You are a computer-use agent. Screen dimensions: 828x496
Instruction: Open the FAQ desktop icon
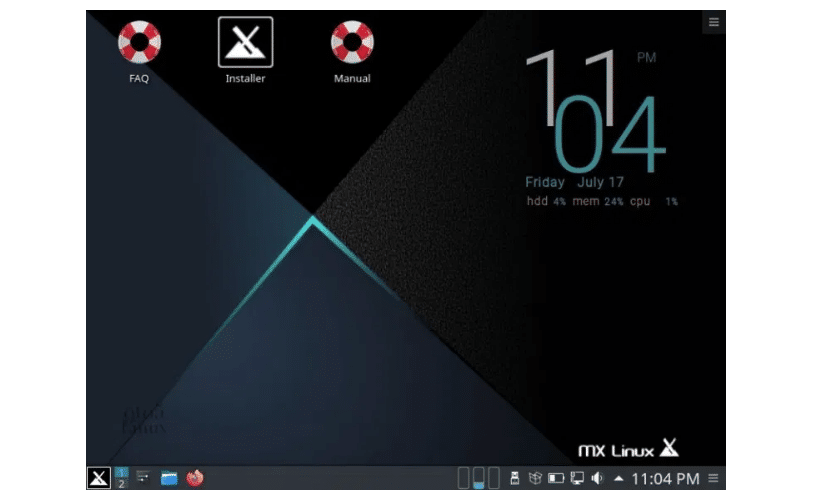point(139,52)
